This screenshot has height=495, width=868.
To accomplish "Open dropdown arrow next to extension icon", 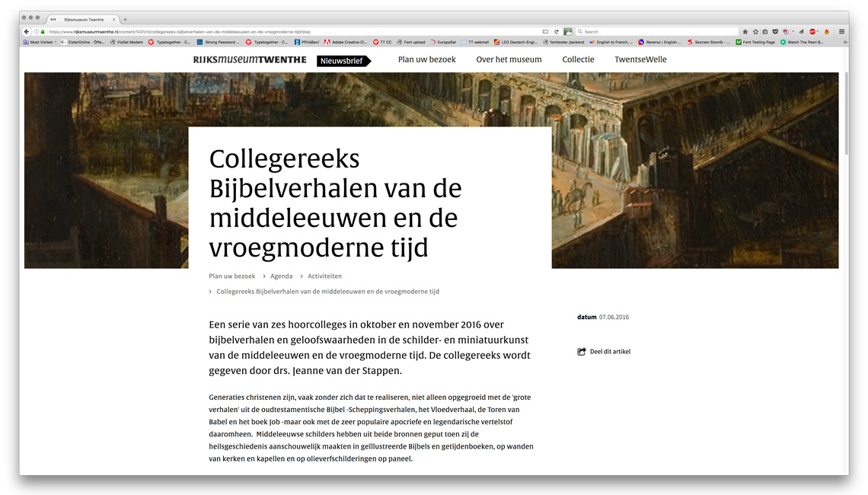I will (793, 31).
